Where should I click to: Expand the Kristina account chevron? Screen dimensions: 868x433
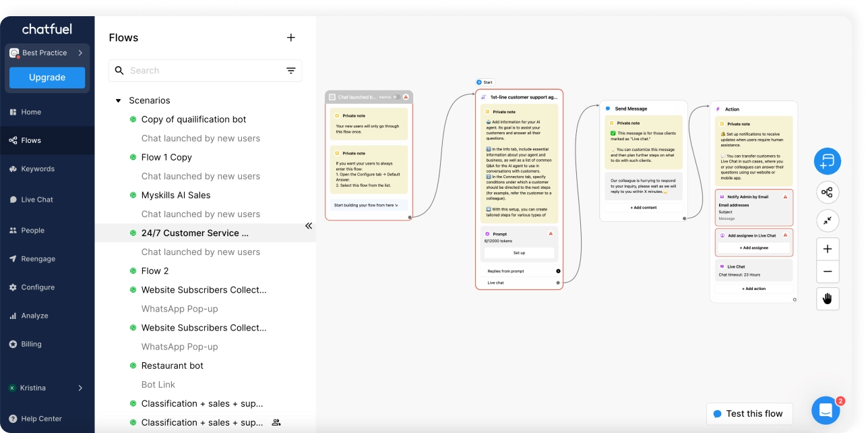coord(80,388)
